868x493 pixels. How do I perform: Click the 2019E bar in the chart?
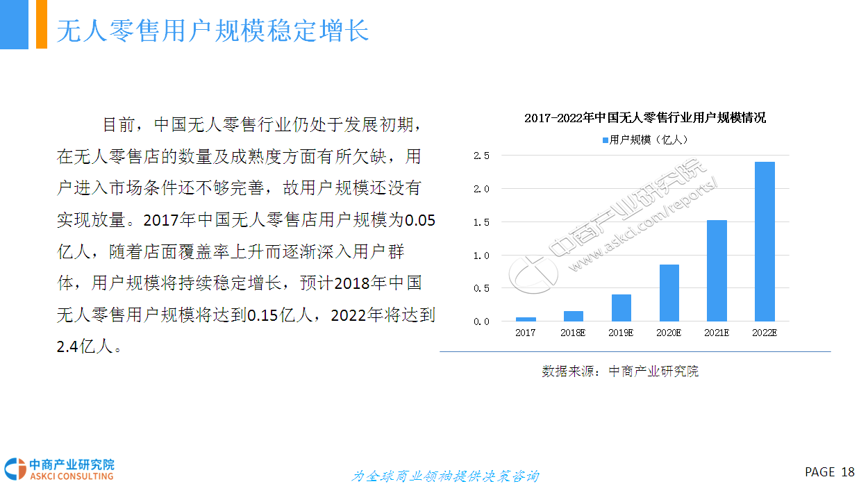pos(621,308)
